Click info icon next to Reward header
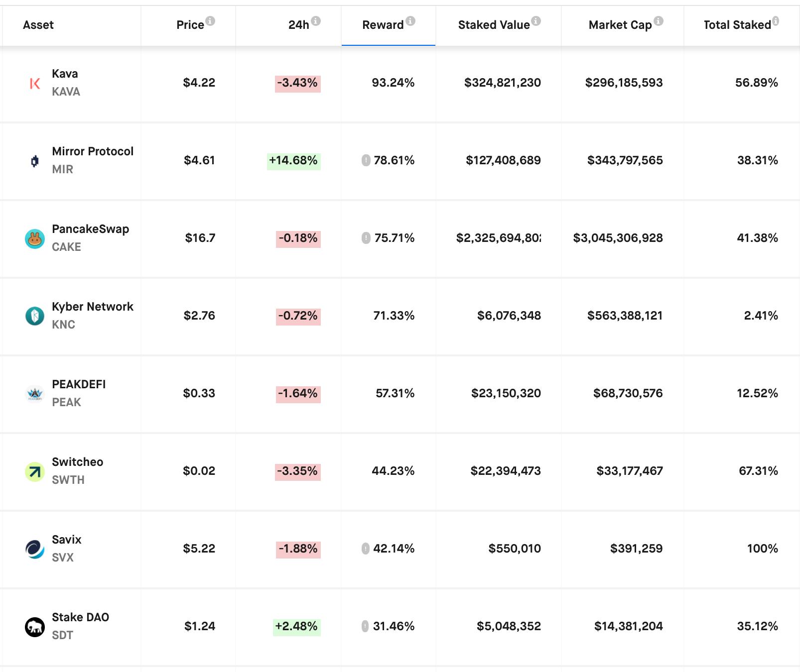 [x=410, y=21]
